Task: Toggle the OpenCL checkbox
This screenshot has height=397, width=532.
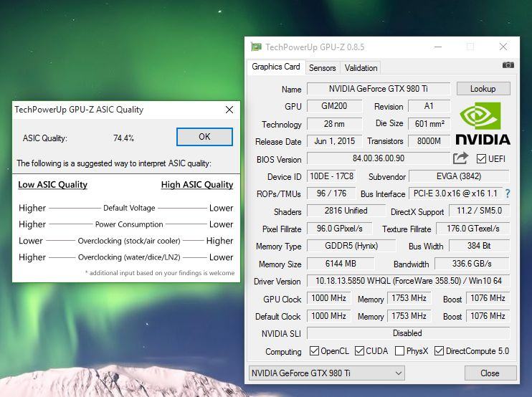Action: tap(314, 351)
